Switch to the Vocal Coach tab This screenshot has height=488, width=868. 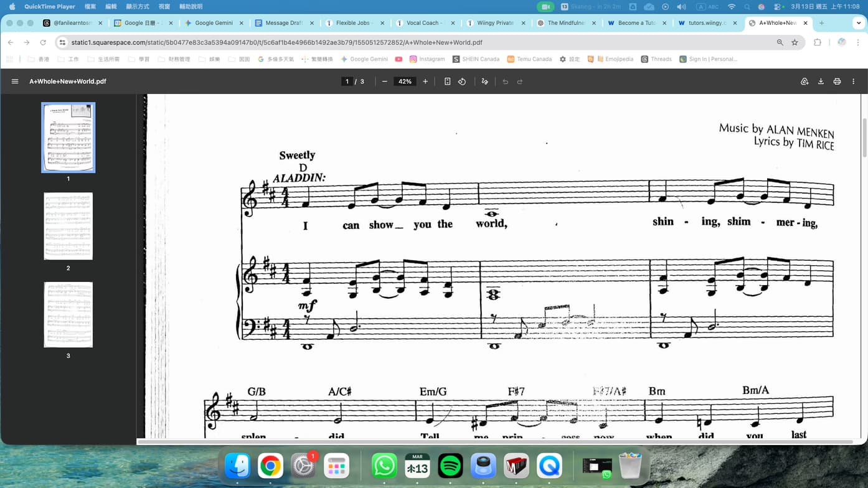click(423, 23)
